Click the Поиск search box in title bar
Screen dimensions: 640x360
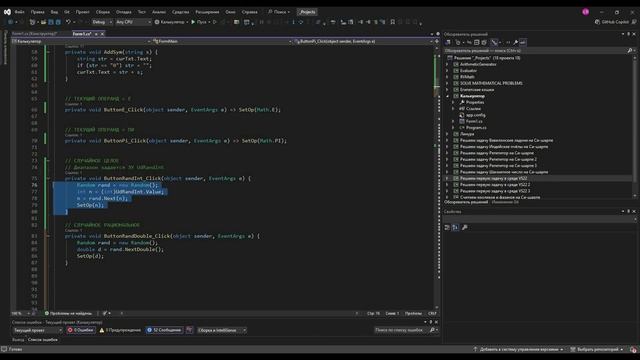coord(279,12)
